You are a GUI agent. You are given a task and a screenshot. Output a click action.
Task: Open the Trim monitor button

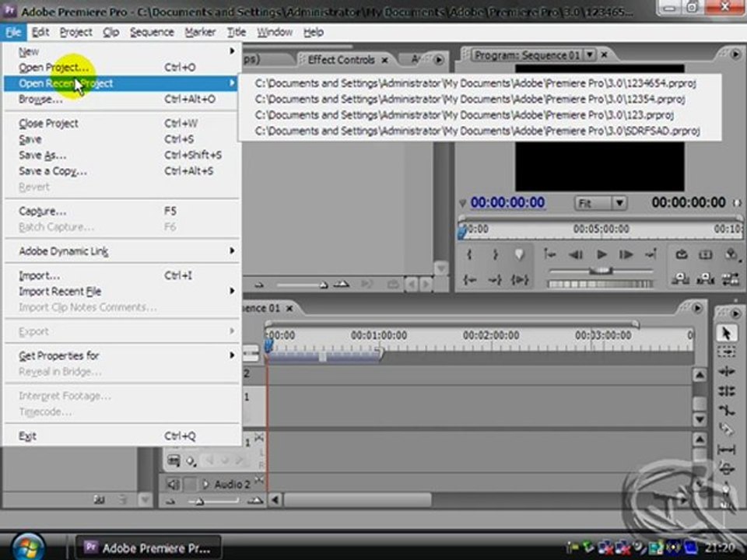point(731,279)
